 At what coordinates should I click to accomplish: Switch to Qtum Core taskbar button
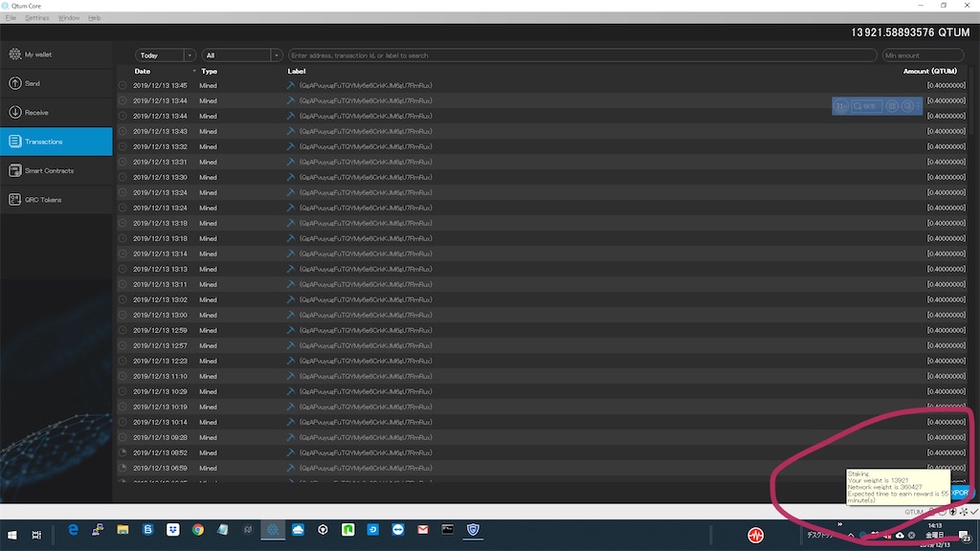(273, 530)
